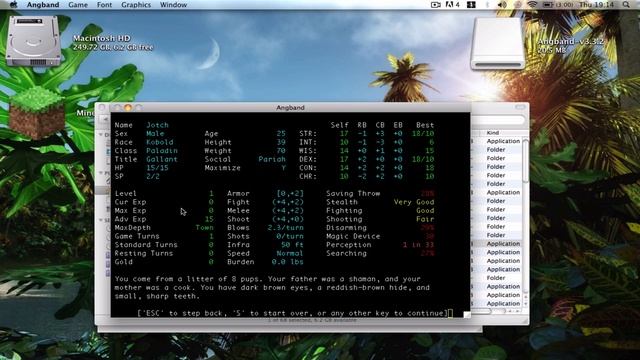Viewport: 640px width, 360px height.
Task: Click the Burden value 0.0 lbs
Action: pos(288,262)
